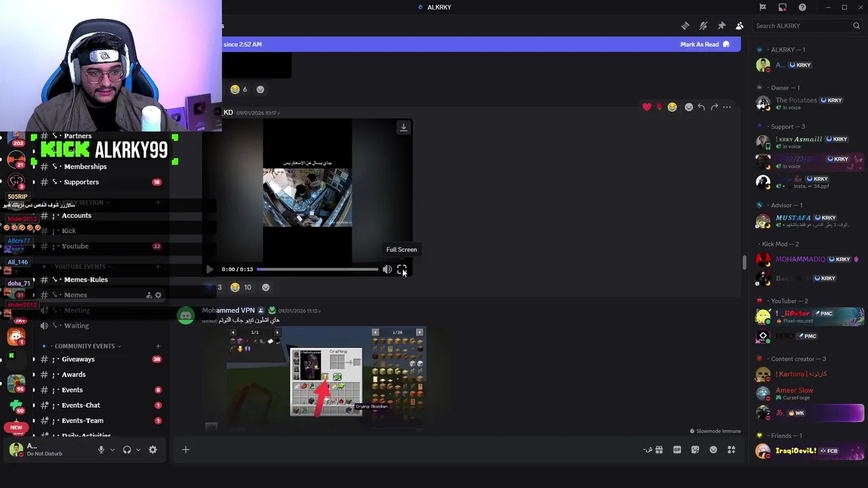Click the video progress seek bar
868x488 pixels.
coord(317,269)
